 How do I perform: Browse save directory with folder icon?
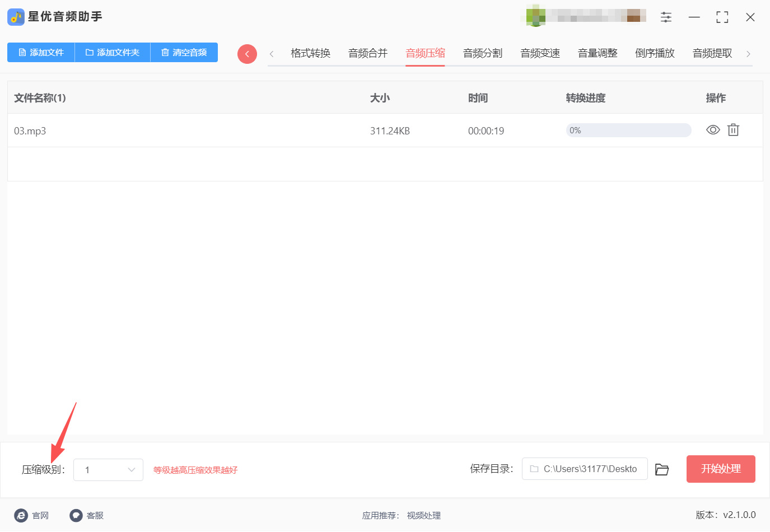pos(661,469)
